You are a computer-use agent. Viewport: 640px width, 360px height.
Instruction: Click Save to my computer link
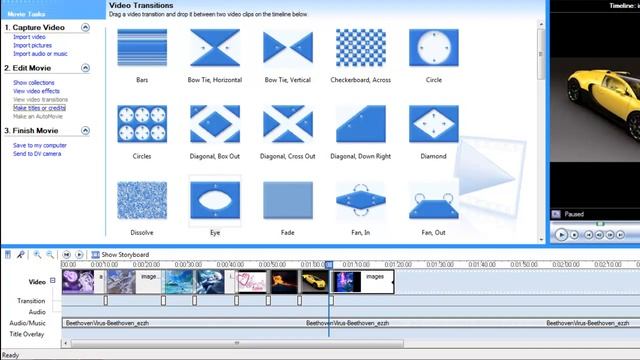tap(40, 145)
